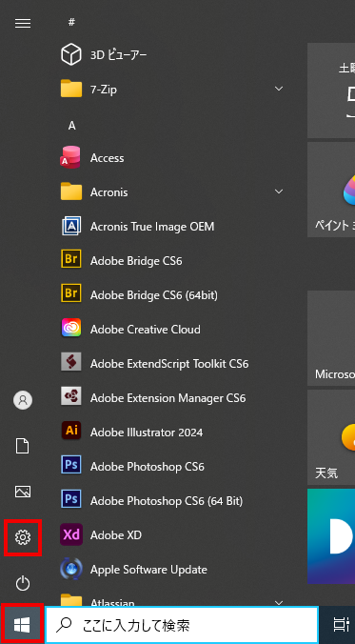The image size is (355, 644).
Task: Launch Adobe Photoshop CS6 icon
Action: pyautogui.click(x=71, y=466)
